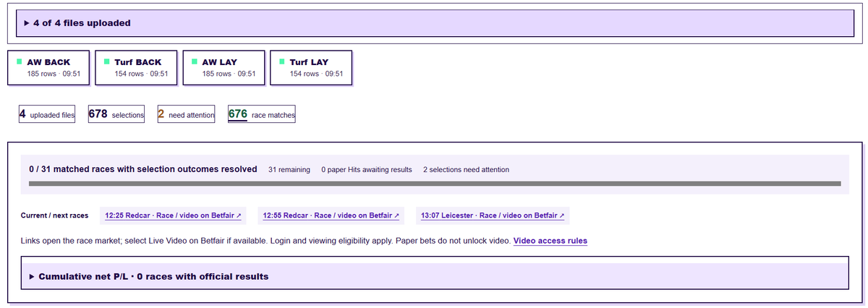Click the '31 remaining' status text
The width and height of the screenshot is (868, 308).
289,170
